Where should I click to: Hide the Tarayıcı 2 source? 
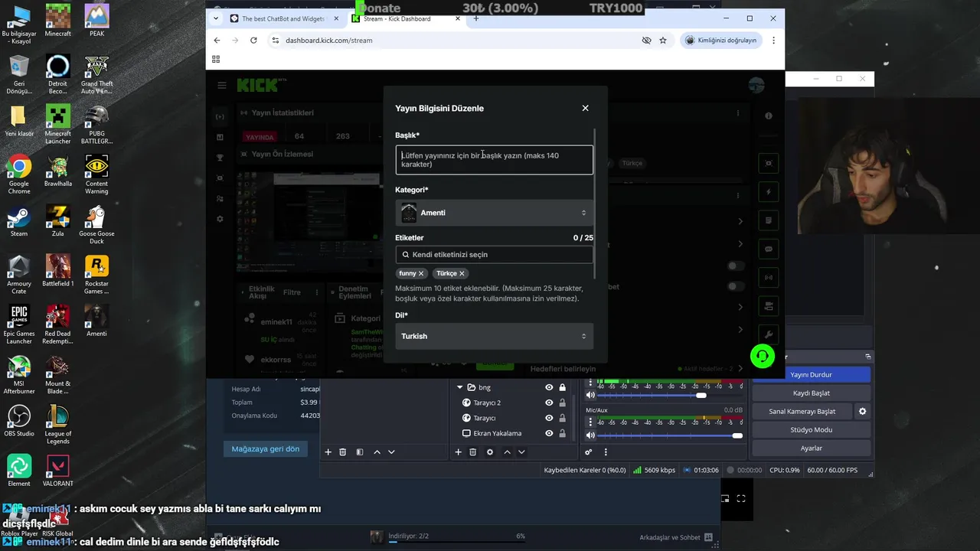549,403
